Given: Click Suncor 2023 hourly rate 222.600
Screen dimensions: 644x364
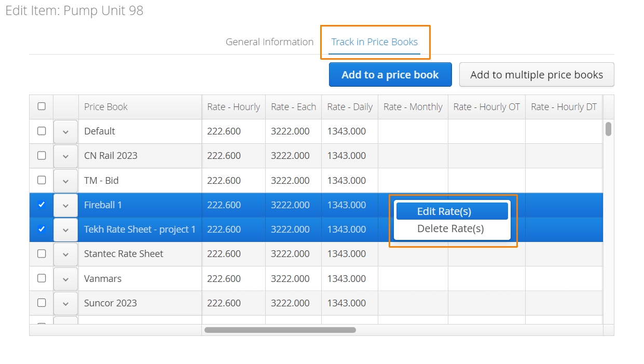Looking at the screenshot, I should pyautogui.click(x=234, y=303).
